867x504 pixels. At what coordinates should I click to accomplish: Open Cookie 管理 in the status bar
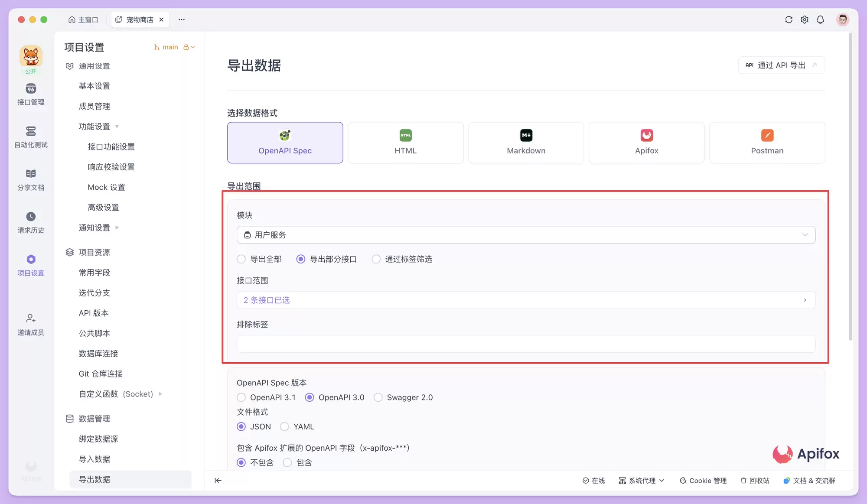tap(703, 481)
